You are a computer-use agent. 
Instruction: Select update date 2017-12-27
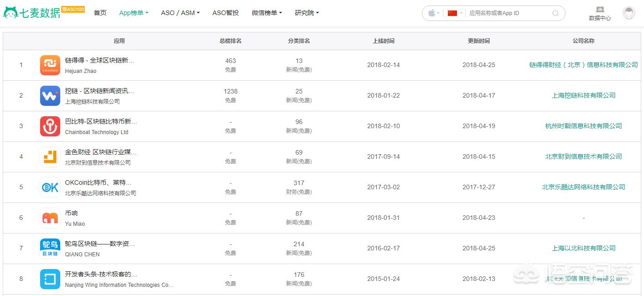pos(479,187)
